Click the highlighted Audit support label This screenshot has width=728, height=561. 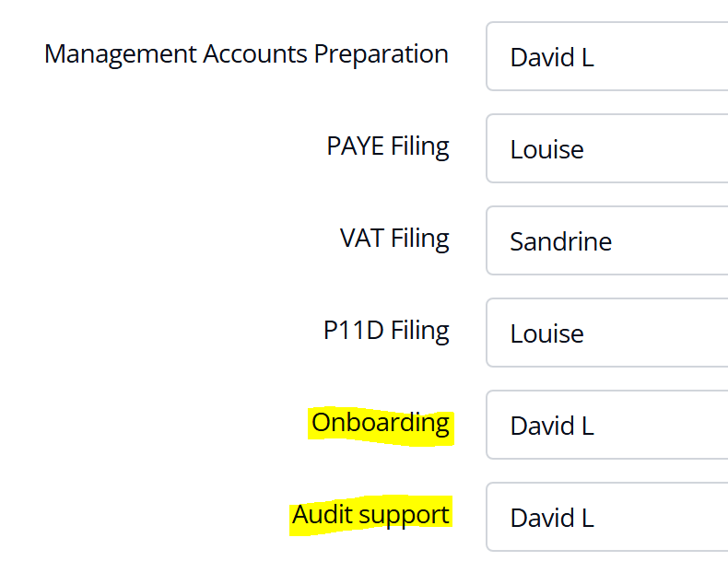pos(370,516)
